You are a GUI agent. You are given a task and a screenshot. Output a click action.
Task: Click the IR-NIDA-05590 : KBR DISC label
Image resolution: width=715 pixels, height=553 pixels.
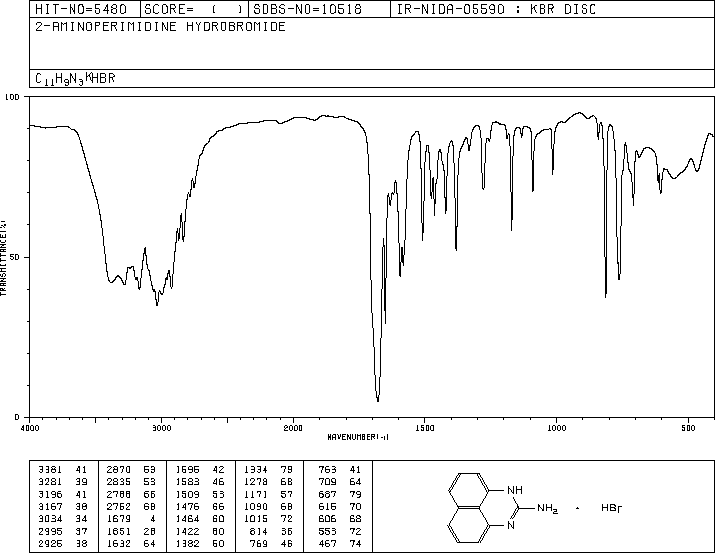496,9
